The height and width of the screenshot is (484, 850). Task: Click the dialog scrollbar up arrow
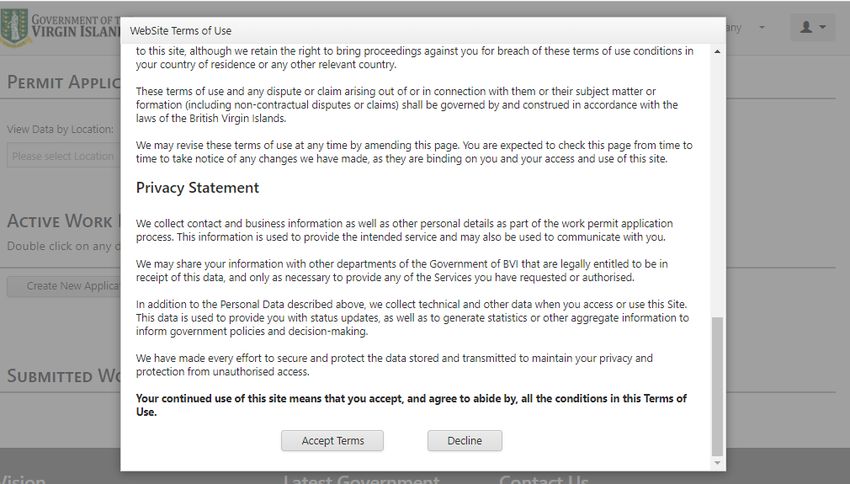[x=717, y=51]
